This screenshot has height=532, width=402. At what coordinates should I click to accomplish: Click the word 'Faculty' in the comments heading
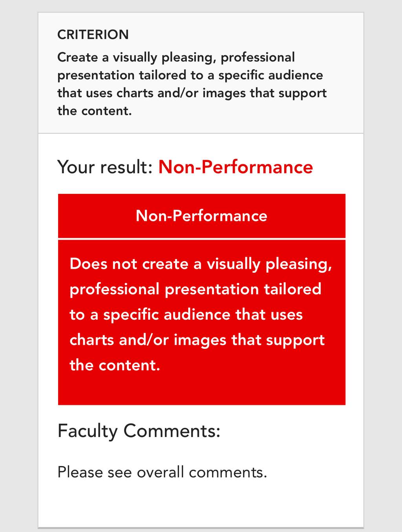(88, 431)
